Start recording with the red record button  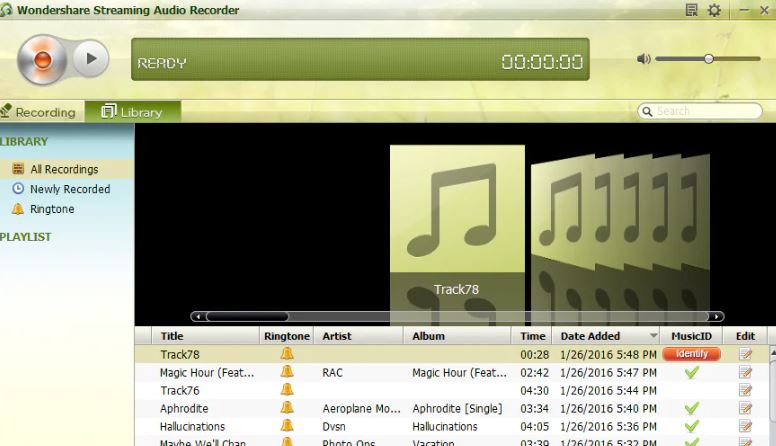[x=43, y=60]
